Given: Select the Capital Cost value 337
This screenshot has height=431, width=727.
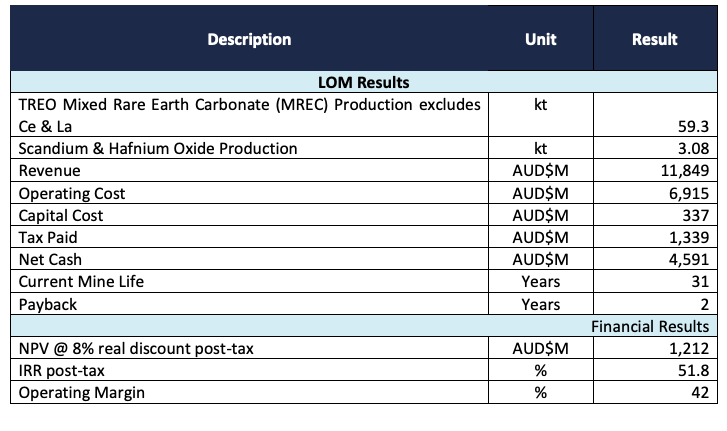Looking at the screenshot, I should tap(695, 216).
